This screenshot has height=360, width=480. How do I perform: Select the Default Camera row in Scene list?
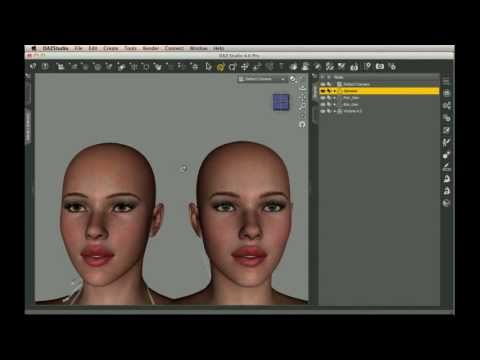point(379,84)
